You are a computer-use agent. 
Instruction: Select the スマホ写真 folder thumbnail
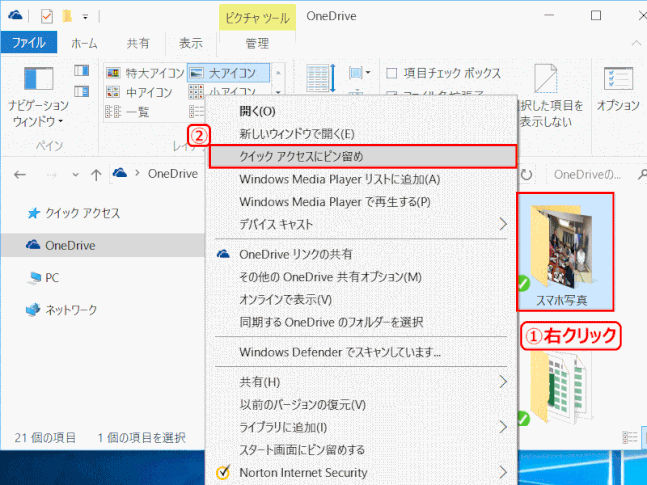(x=565, y=252)
